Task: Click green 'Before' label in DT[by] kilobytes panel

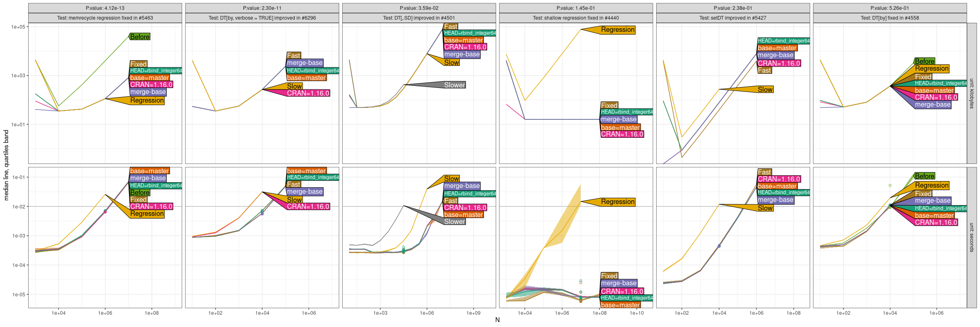Action: (925, 61)
